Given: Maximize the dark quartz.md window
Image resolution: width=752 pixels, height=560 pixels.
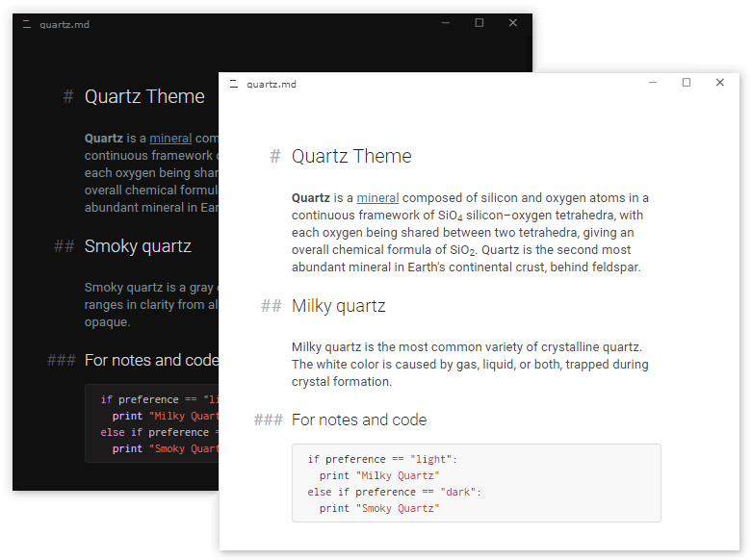Looking at the screenshot, I should point(480,22).
